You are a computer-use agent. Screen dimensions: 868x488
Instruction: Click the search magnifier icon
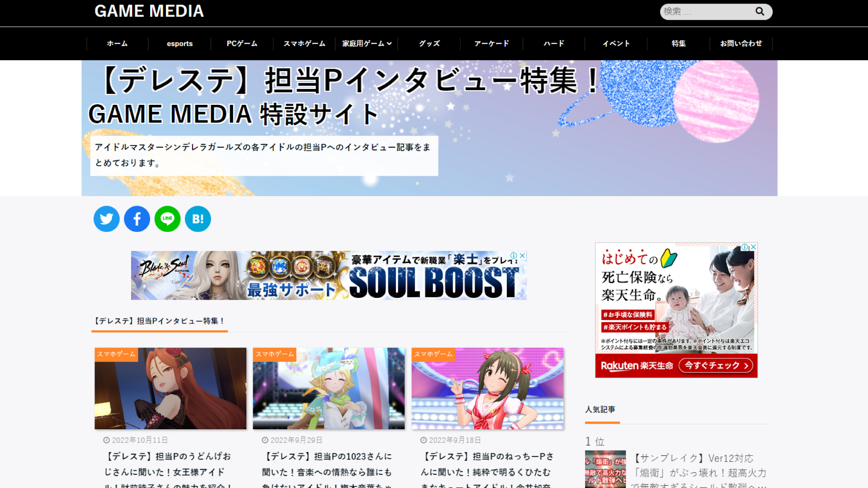(759, 11)
